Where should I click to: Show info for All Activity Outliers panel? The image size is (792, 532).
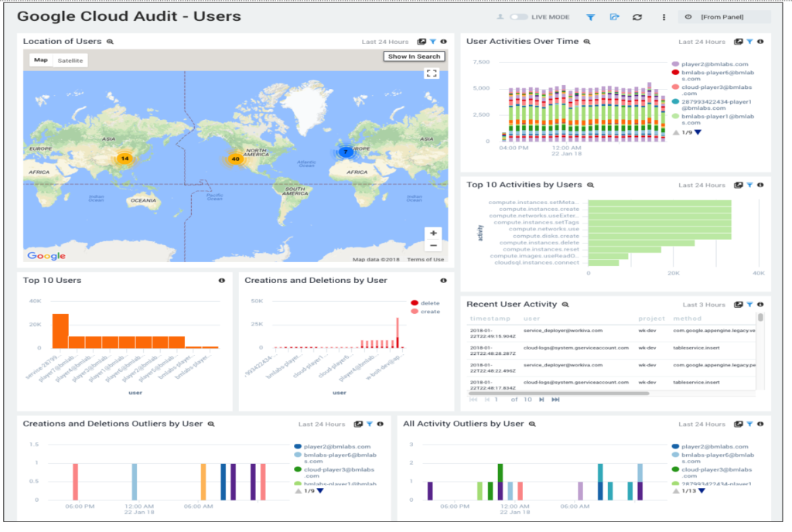click(x=760, y=425)
